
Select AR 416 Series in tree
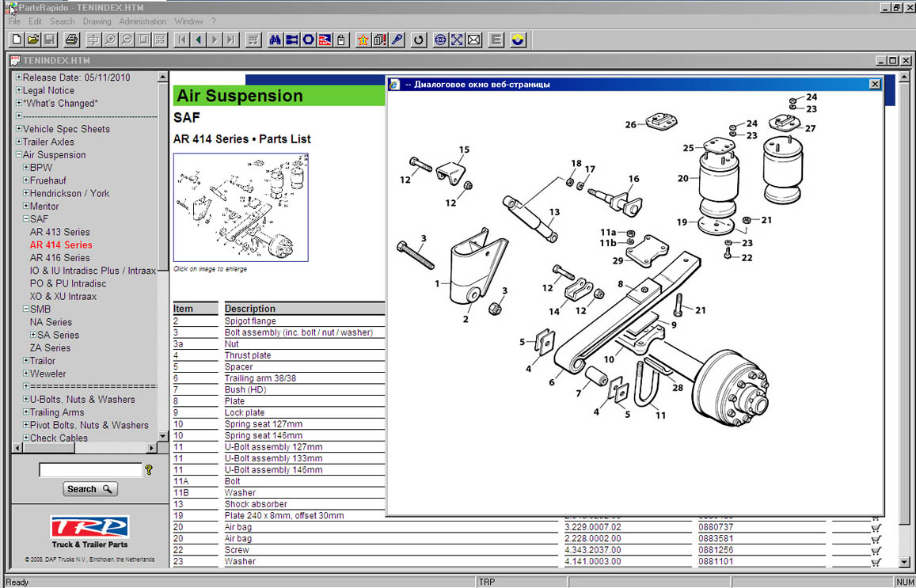pos(60,258)
